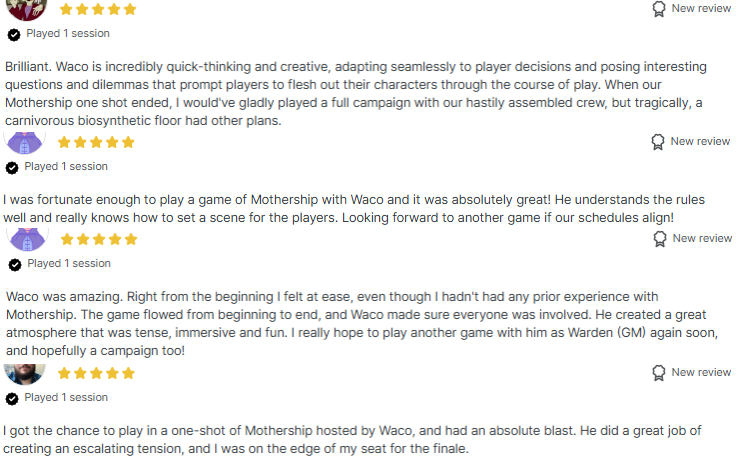Screen dimensions: 737x460
Task: Click the verified checkmark above the "I got the chance" review
Action: tap(12, 398)
